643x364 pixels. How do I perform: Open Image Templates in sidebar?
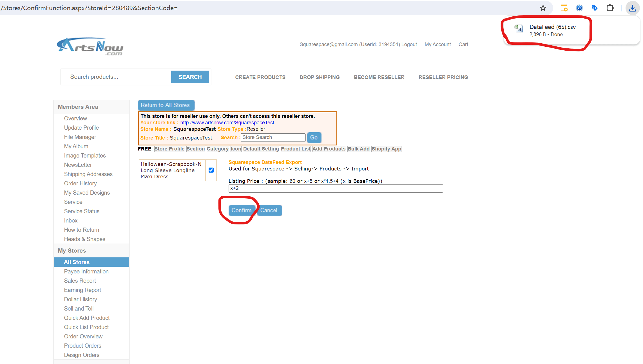pyautogui.click(x=85, y=156)
